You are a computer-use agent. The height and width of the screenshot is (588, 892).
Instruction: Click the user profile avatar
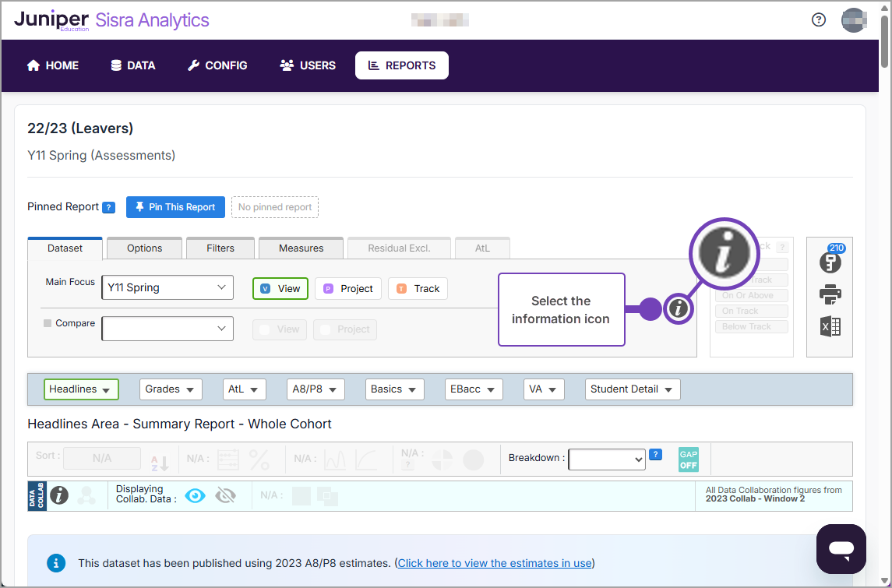(854, 20)
